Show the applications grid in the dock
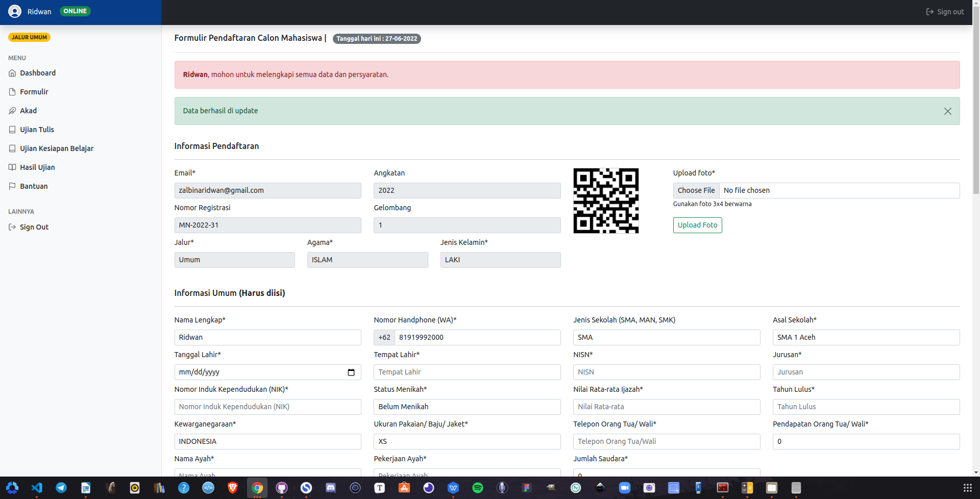980x499 pixels. click(x=967, y=488)
